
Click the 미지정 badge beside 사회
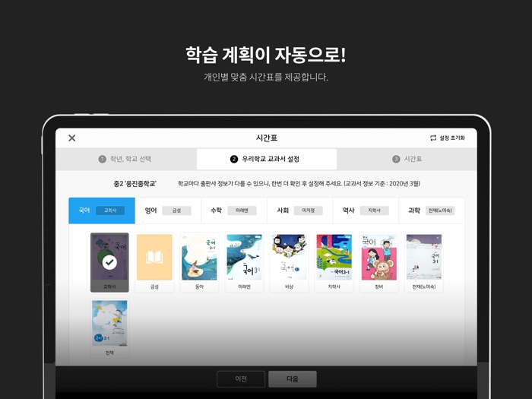tap(308, 211)
